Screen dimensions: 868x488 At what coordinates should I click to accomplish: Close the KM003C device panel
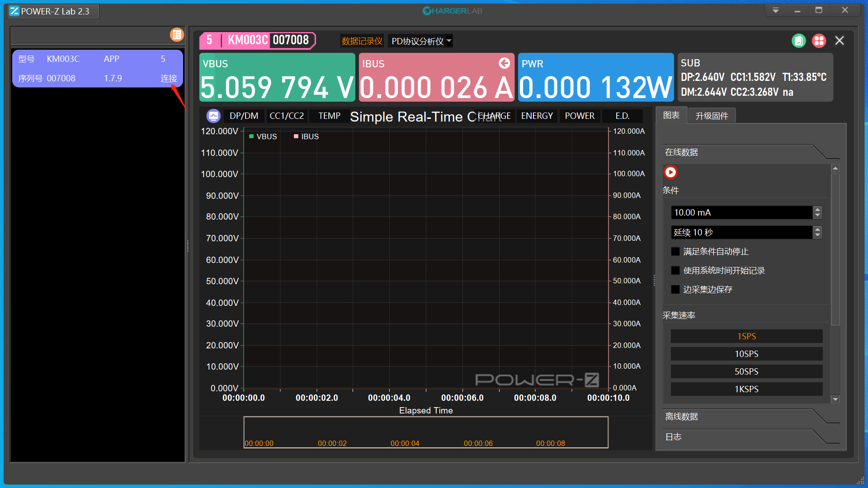coord(840,41)
